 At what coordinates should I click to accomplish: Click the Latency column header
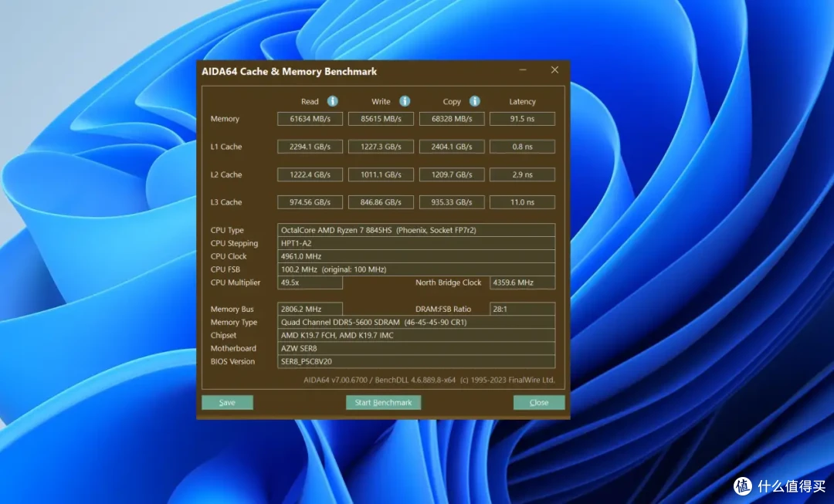pos(522,102)
